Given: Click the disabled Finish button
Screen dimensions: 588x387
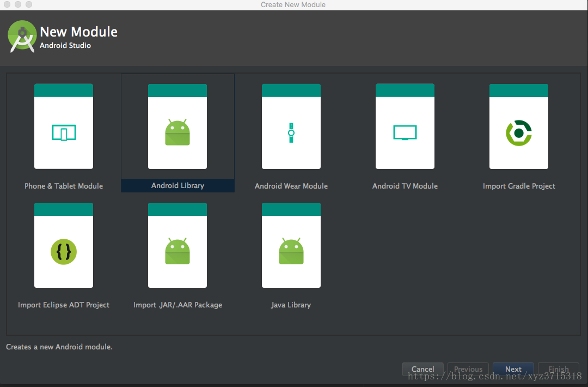Looking at the screenshot, I should tap(559, 369).
